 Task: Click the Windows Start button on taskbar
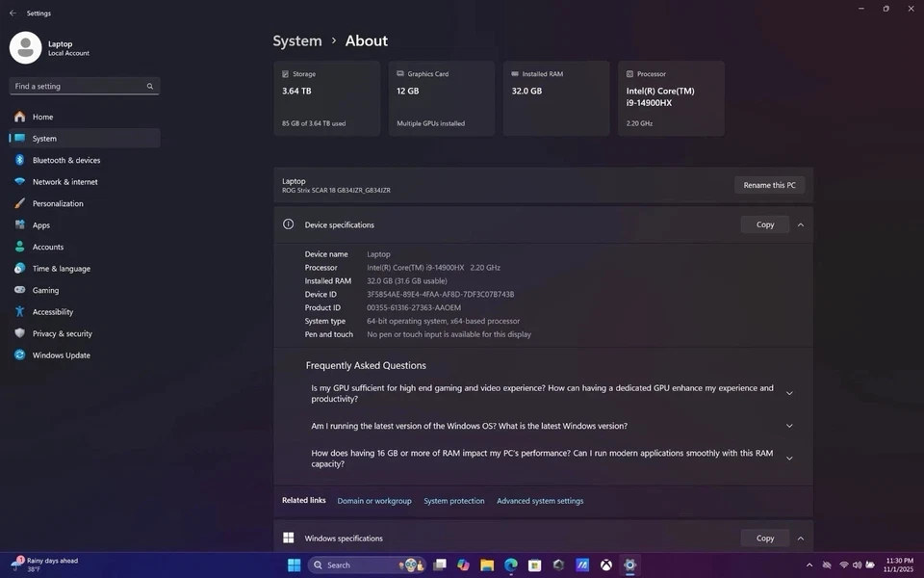[x=294, y=565]
